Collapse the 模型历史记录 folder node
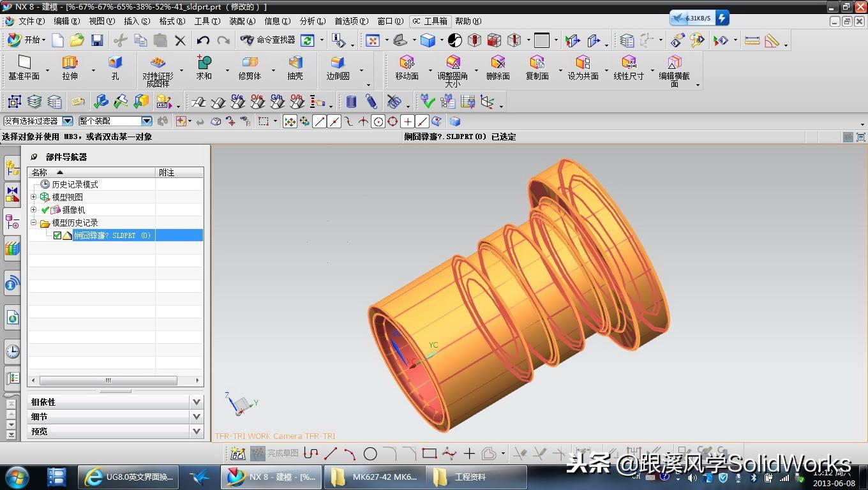868x490 pixels. tap(33, 222)
